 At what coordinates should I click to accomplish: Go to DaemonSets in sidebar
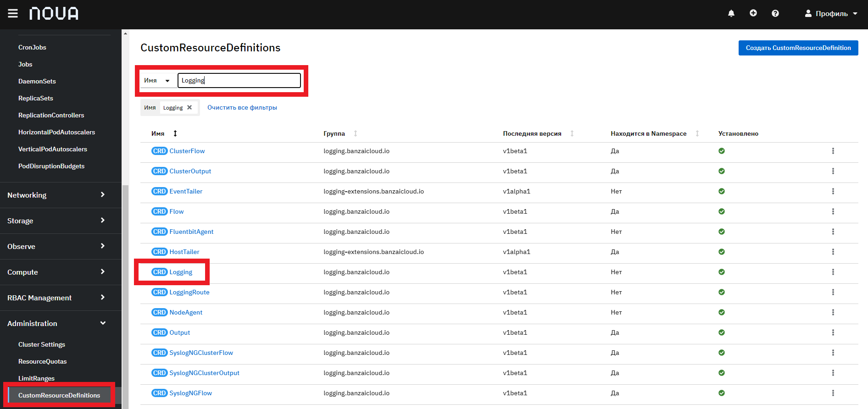[x=37, y=81]
